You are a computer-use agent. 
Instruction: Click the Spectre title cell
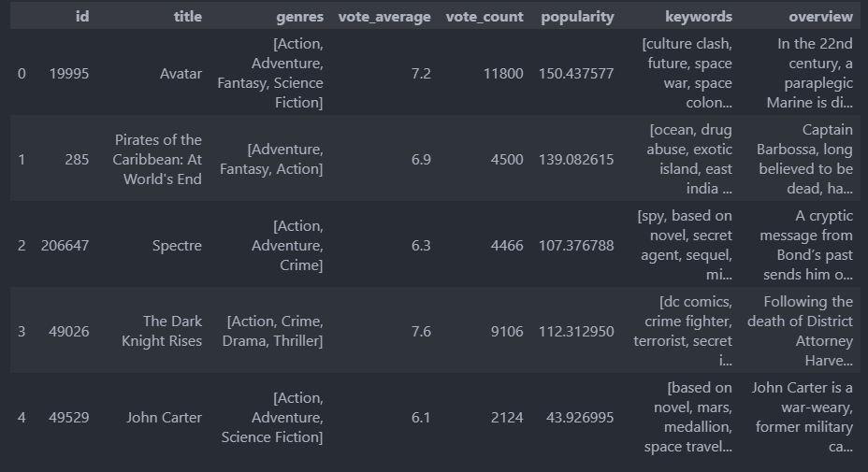click(x=177, y=246)
